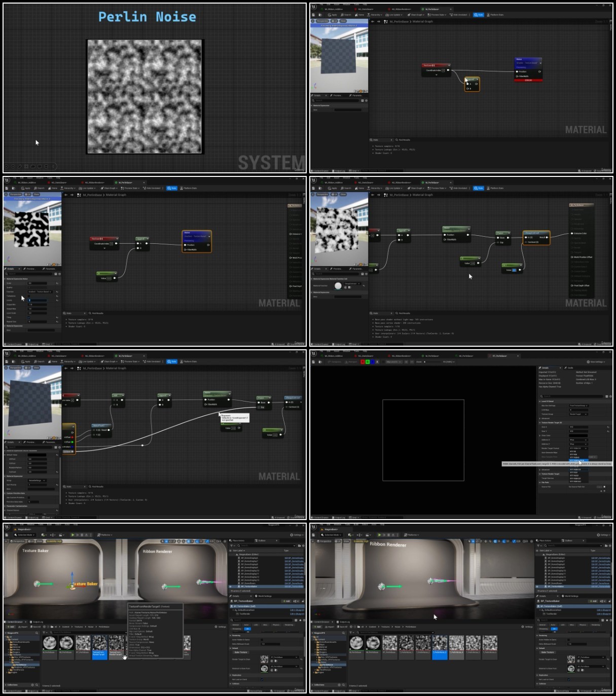Click Content Browser Settings gear in Texture Baker editor
Image resolution: width=616 pixels, height=696 pixels.
coord(220,627)
